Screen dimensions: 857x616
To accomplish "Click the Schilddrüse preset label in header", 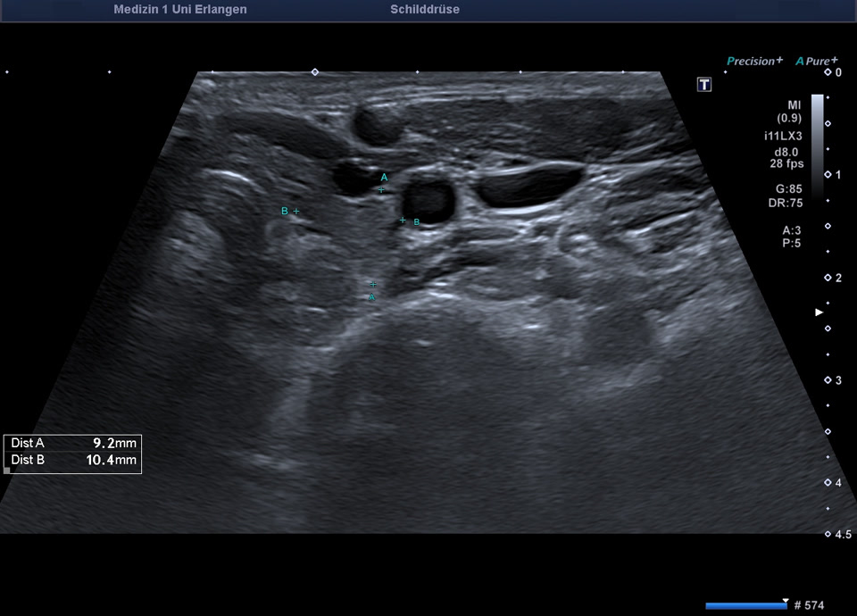I will tap(425, 10).
